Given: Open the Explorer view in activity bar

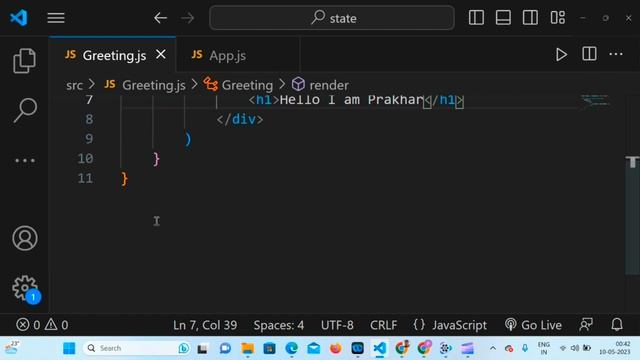Looking at the screenshot, I should pyautogui.click(x=24, y=61).
